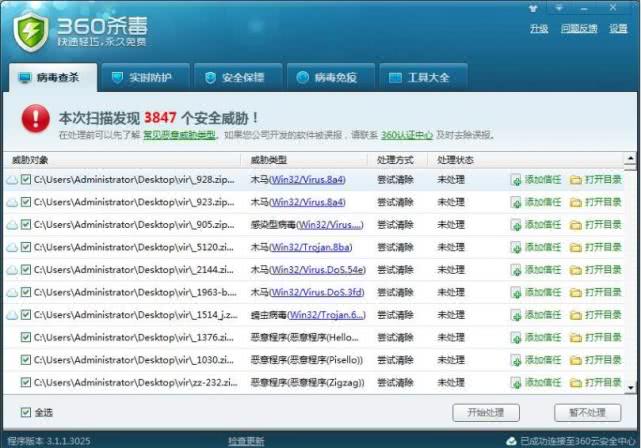Uncheck the _1376.zi threat checkbox
This screenshot has width=641, height=448.
[x=26, y=337]
